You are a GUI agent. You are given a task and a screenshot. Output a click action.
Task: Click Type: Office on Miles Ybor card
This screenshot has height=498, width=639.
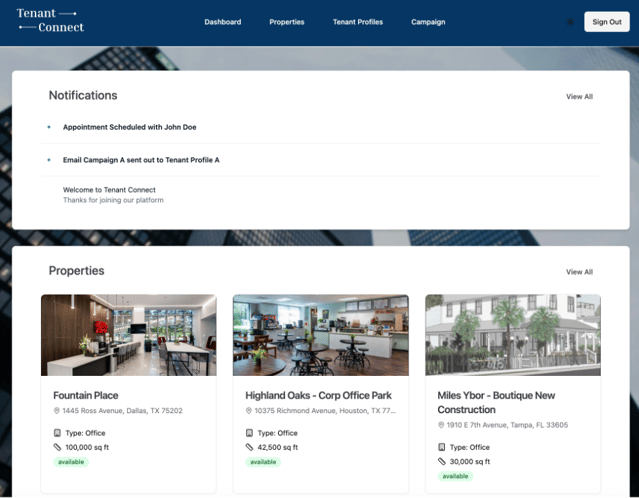[470, 447]
